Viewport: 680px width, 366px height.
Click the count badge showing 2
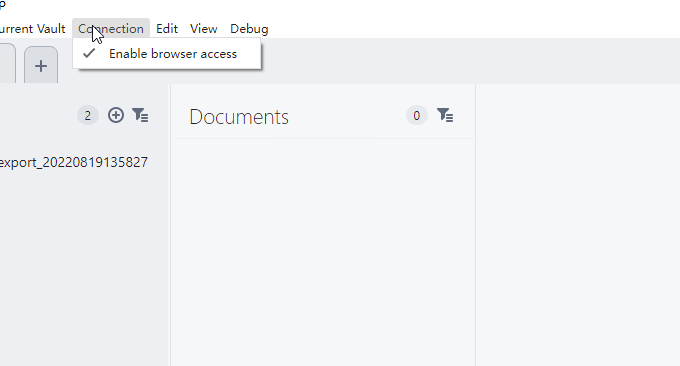pos(88,116)
